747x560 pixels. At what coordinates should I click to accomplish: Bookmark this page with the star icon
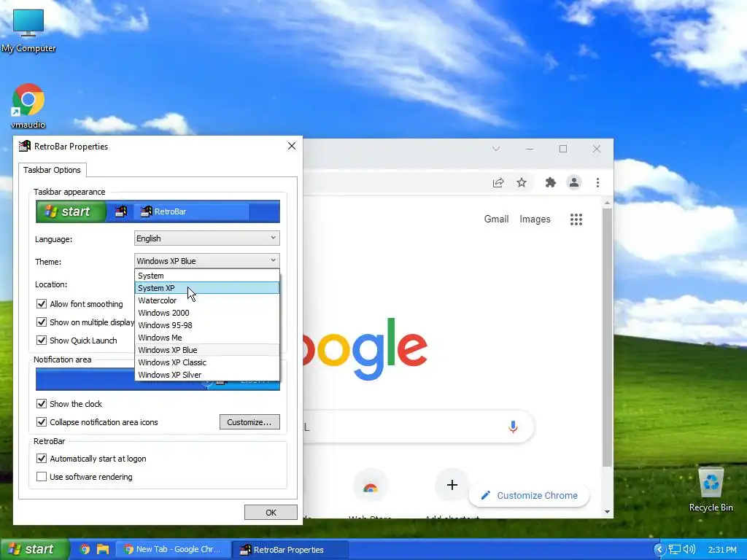pos(522,182)
